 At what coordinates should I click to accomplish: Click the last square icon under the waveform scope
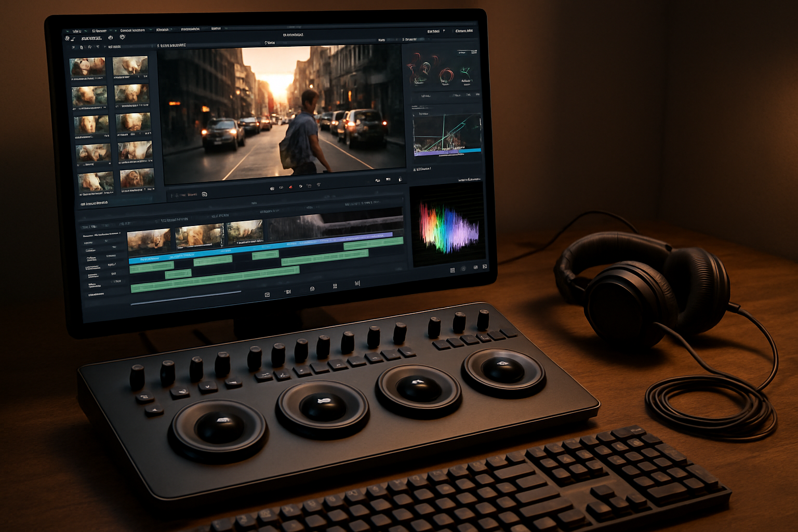(x=485, y=267)
